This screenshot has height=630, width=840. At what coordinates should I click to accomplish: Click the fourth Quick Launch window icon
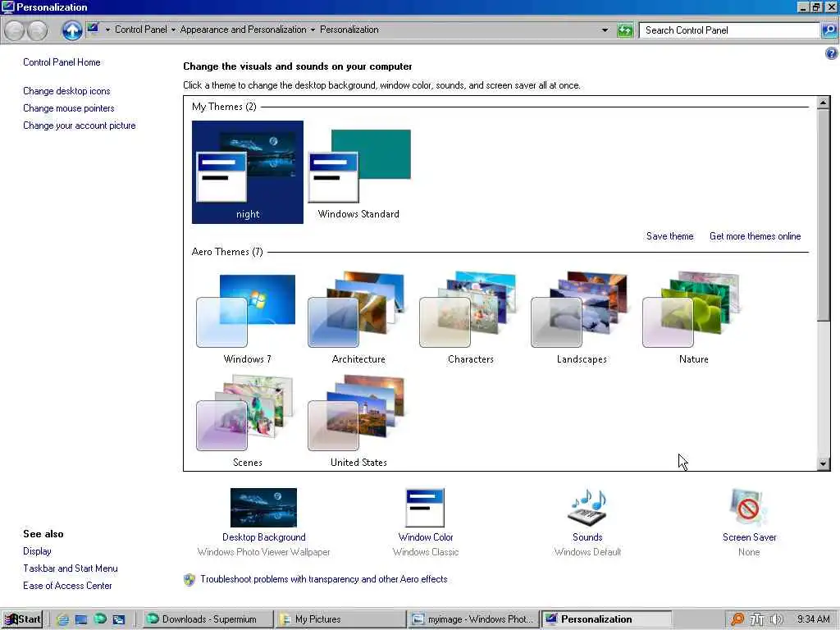[119, 619]
